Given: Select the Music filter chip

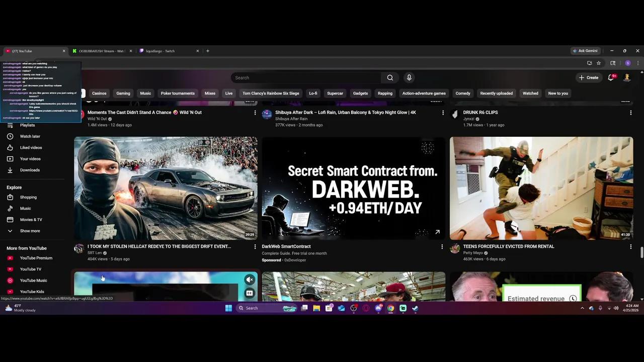Looking at the screenshot, I should pos(145,93).
